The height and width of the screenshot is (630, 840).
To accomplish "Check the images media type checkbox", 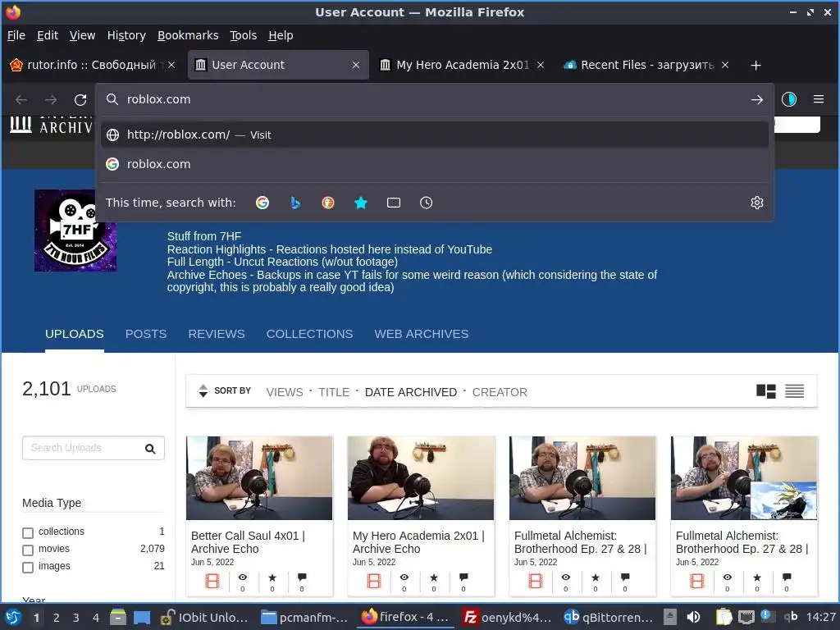I will coord(28,568).
